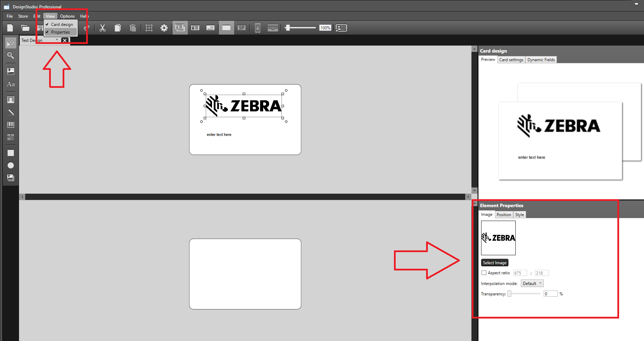Select the Barcode tool
This screenshot has height=341, width=644.
pyautogui.click(x=10, y=125)
